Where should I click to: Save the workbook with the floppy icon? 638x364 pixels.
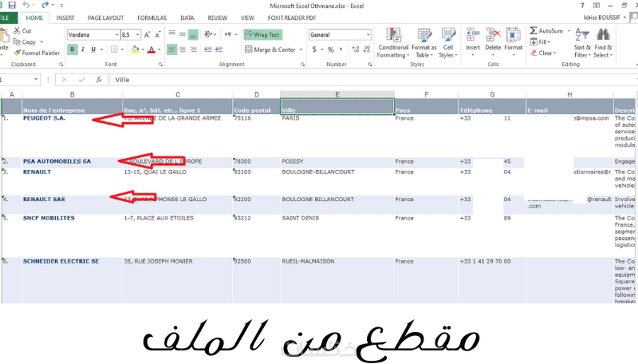pos(12,5)
